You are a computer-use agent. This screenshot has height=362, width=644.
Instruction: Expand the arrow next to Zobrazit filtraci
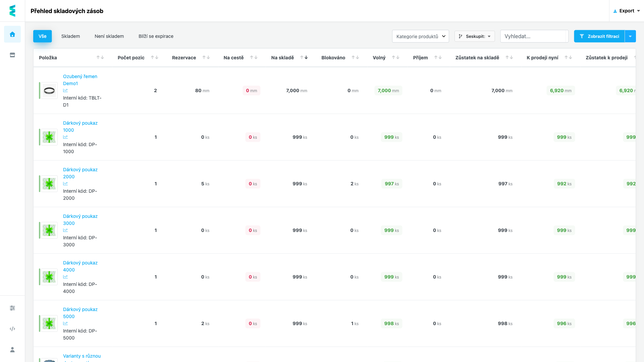(x=630, y=36)
